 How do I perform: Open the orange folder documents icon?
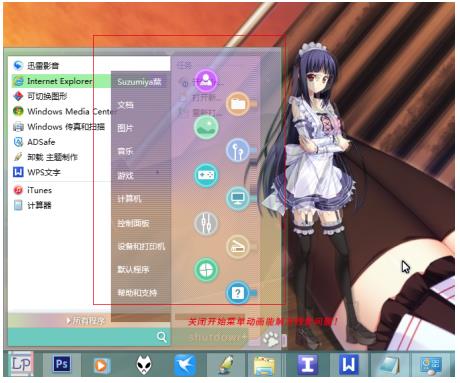(238, 104)
